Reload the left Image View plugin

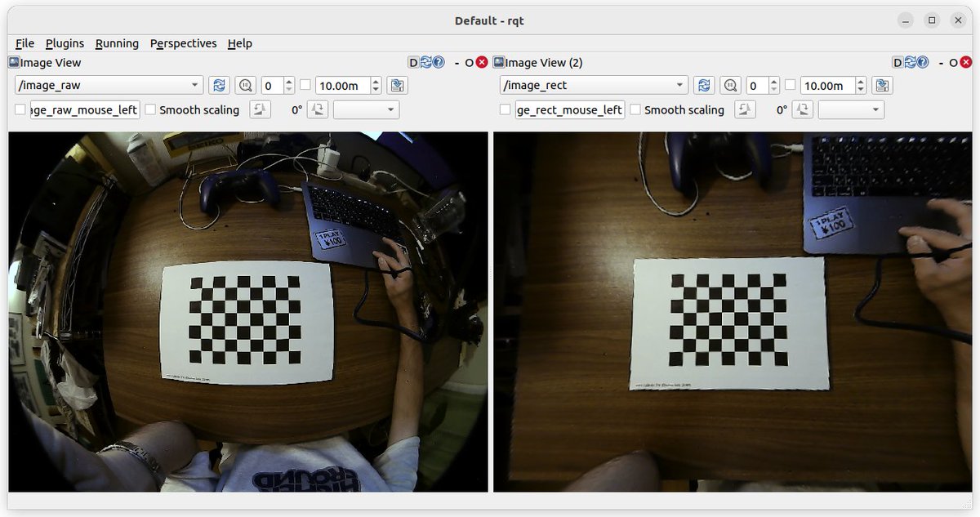click(425, 62)
